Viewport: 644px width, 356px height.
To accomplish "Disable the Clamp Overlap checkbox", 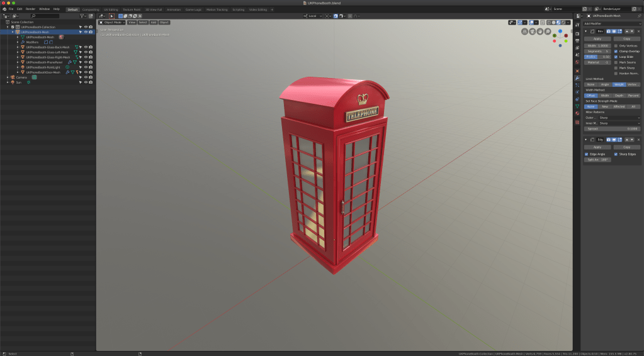I will (616, 51).
